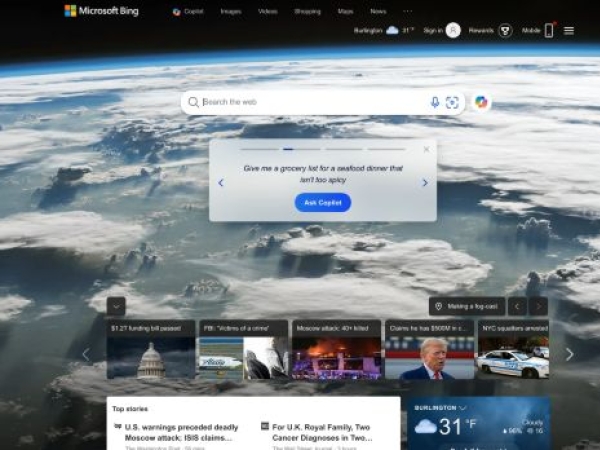600x450 pixels.
Task: Open the Rewards trophy icon
Action: pos(505,30)
